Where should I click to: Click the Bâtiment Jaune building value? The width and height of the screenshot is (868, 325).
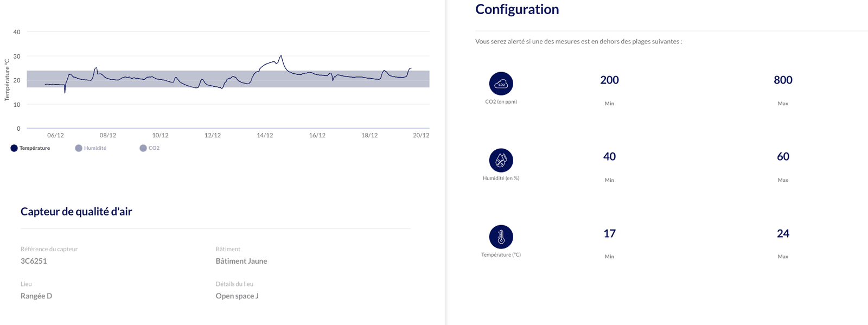(241, 261)
